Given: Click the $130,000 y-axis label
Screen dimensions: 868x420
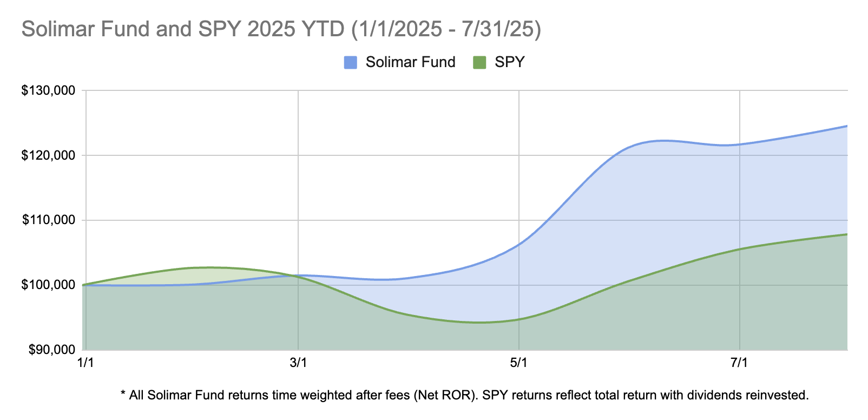Looking at the screenshot, I should coord(48,90).
